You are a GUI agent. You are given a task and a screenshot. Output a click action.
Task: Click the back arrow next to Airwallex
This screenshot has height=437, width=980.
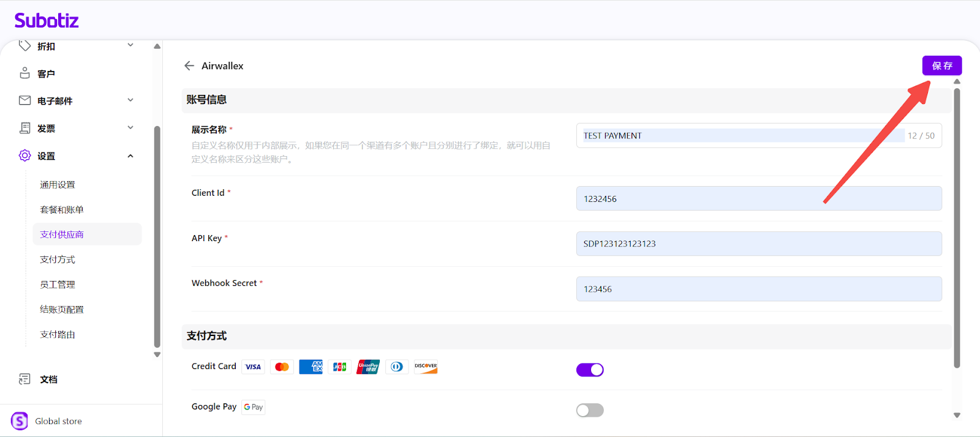189,66
